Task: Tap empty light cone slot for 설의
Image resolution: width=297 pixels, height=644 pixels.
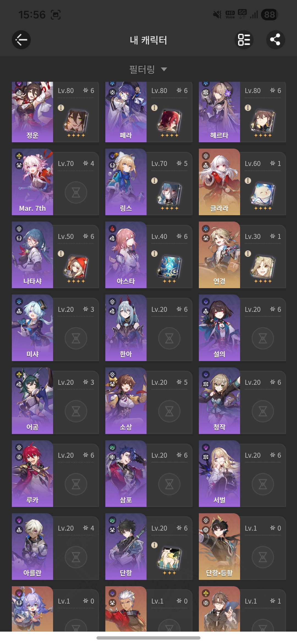Action: coord(263,338)
